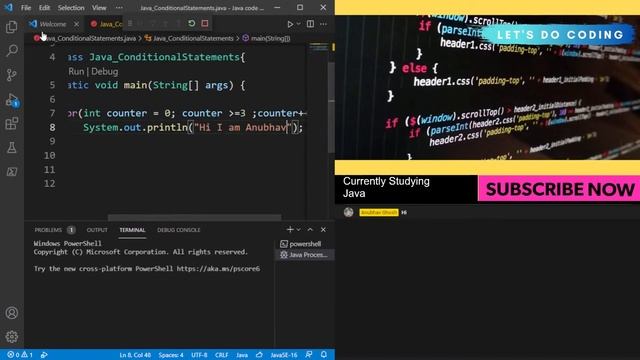Image resolution: width=640 pixels, height=360 pixels.
Task: Click the CRLF line ending entry
Action: (222, 355)
